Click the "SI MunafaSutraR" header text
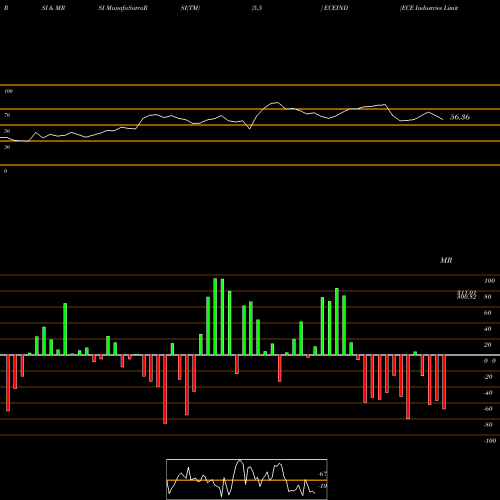The width and height of the screenshot is (500, 500). click(x=123, y=8)
